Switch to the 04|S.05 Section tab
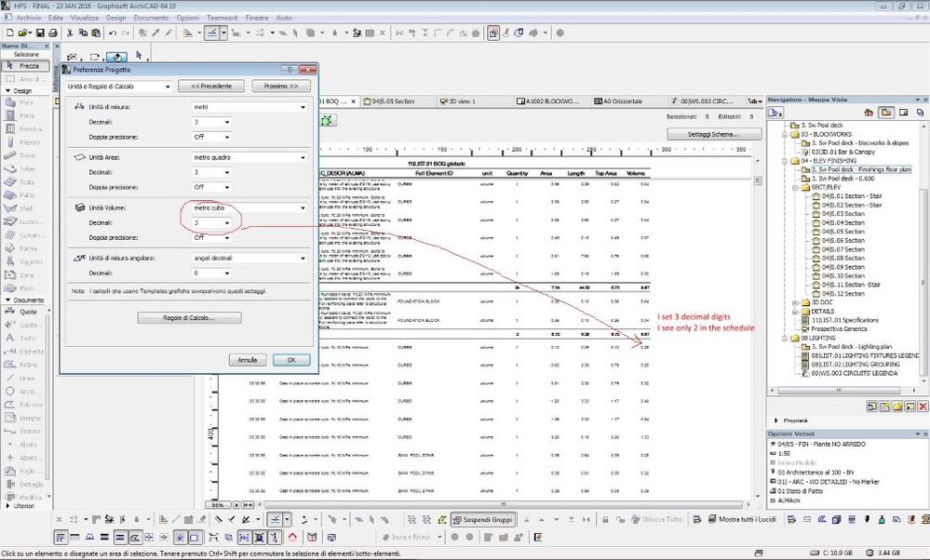This screenshot has height=560, width=930. point(392,100)
